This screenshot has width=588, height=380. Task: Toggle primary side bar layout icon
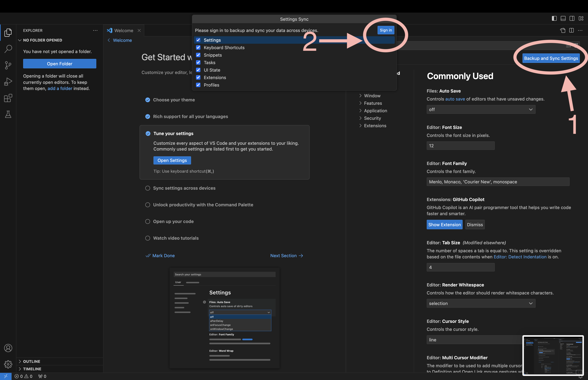click(554, 19)
